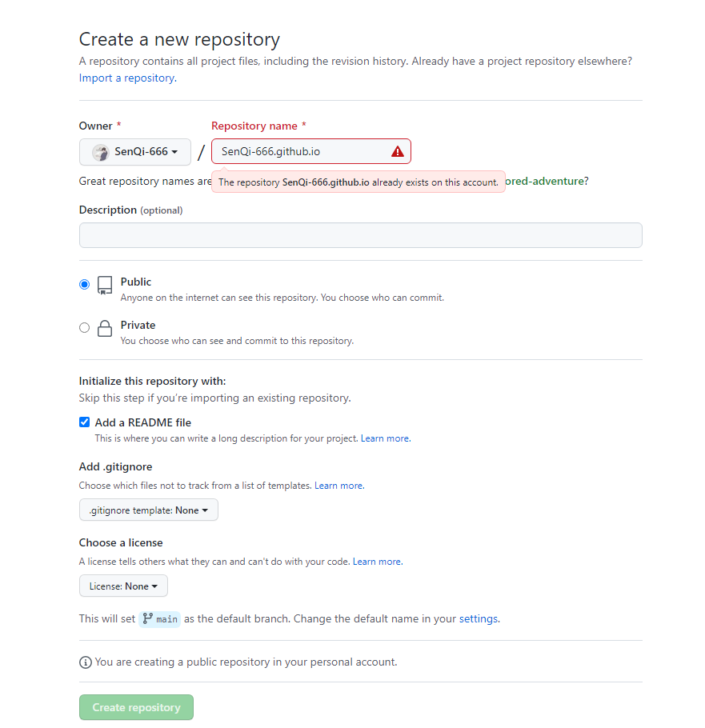Uncheck Add a README file checkbox
The image size is (705, 728).
tap(85, 422)
